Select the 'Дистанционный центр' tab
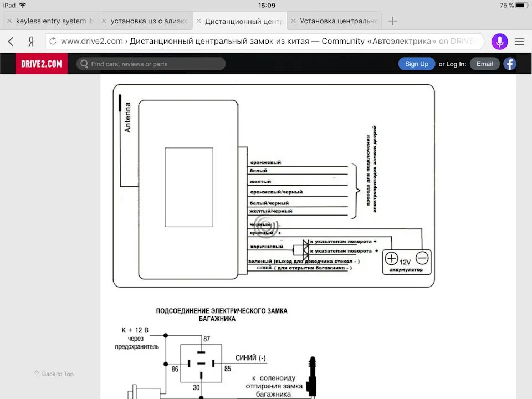Image resolution: width=532 pixels, height=399 pixels. 240,21
